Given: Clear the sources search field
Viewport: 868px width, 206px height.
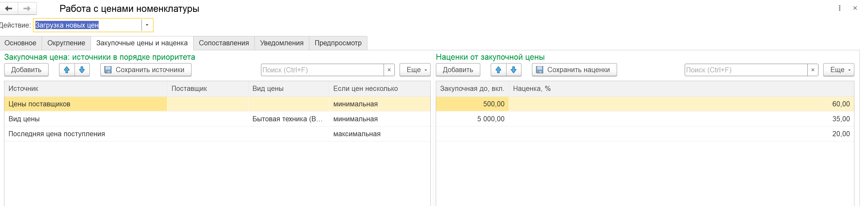Looking at the screenshot, I should (389, 70).
